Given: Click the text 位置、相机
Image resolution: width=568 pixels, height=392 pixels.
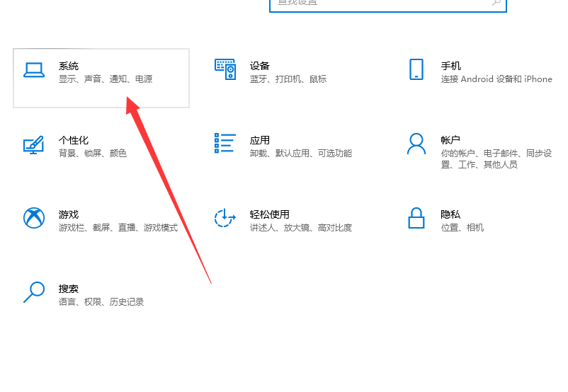Looking at the screenshot, I should point(462,227).
